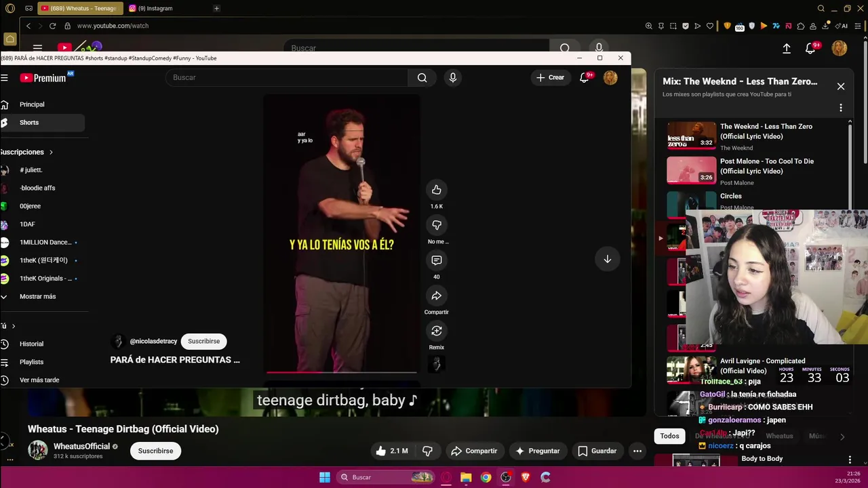
Task: Open Crear menu in popup window
Action: [x=550, y=77]
